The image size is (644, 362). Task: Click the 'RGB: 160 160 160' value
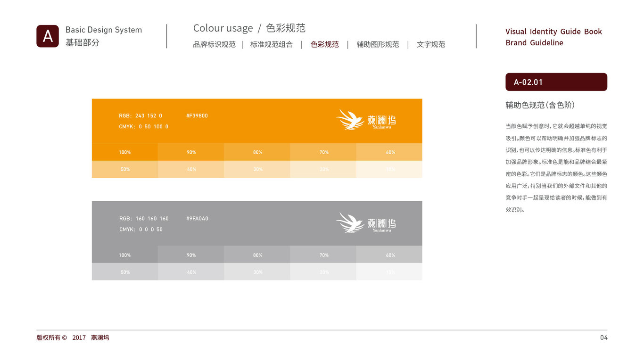pos(144,219)
